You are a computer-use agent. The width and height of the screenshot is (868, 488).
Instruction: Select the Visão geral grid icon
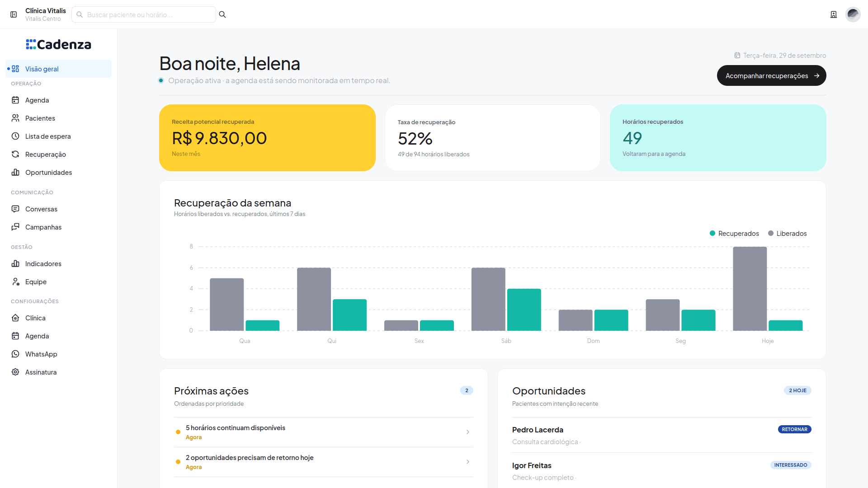click(15, 69)
